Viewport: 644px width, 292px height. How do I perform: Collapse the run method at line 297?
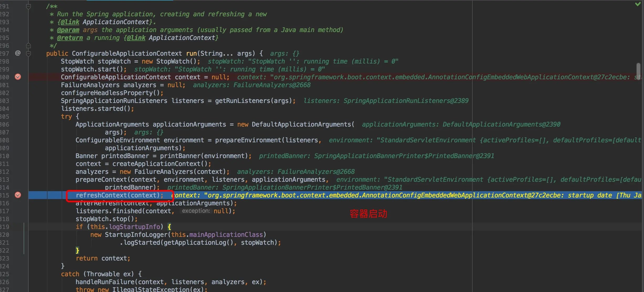(28, 54)
